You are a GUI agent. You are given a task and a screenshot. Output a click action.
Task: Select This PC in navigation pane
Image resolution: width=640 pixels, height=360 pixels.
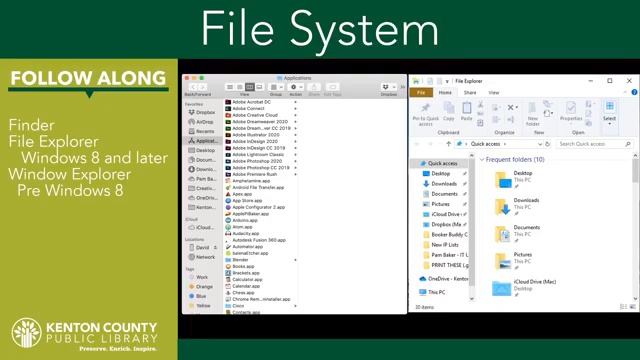(433, 292)
